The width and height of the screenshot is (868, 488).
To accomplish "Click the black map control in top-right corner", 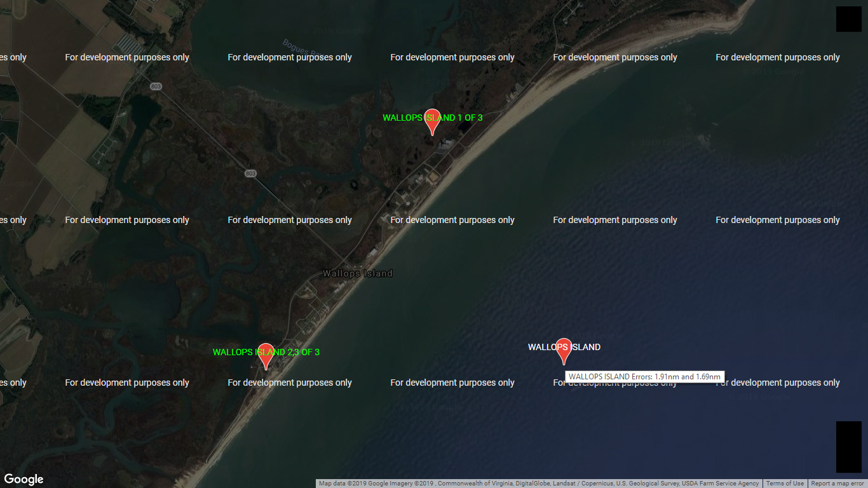I will point(848,19).
